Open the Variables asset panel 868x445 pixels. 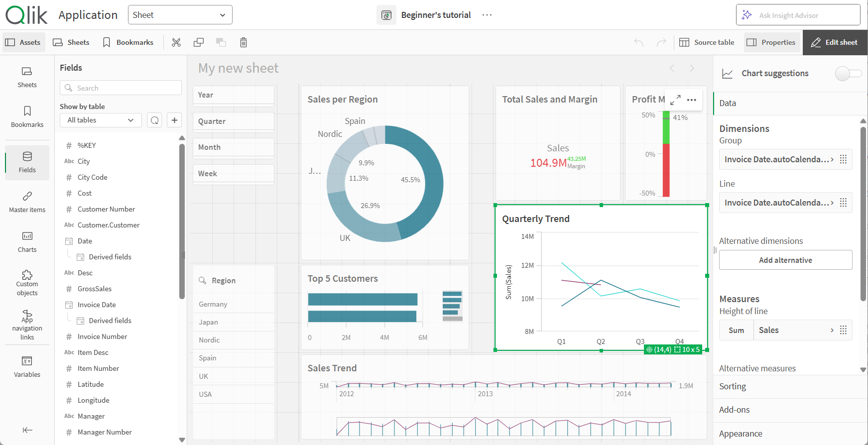[27, 367]
